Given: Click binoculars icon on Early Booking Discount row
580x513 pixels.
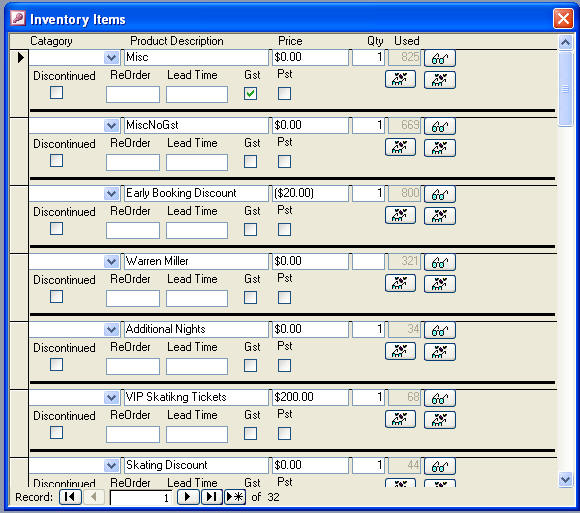Looking at the screenshot, I should 439,194.
